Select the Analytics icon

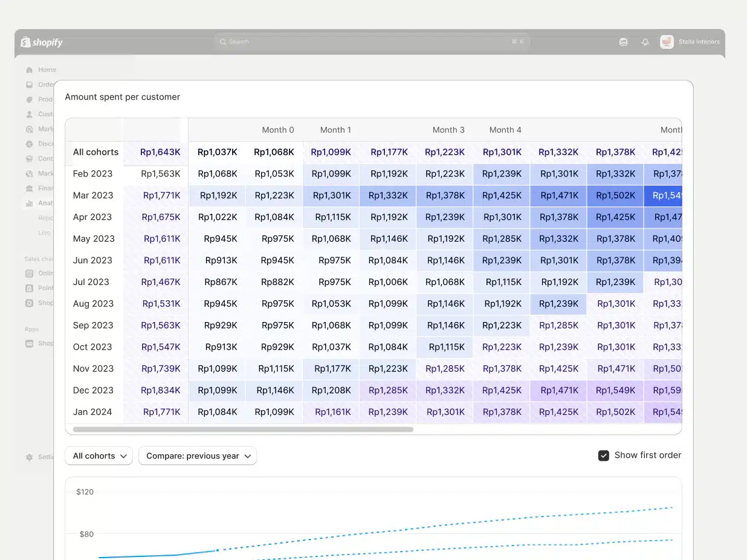click(x=28, y=203)
